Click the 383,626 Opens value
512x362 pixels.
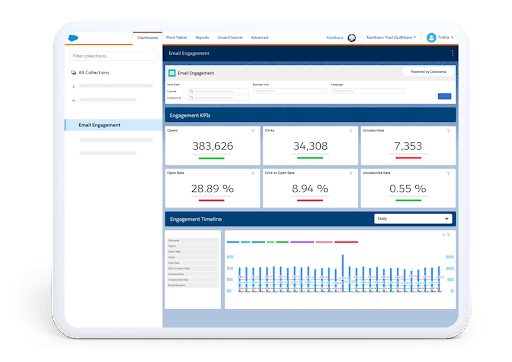click(x=213, y=146)
